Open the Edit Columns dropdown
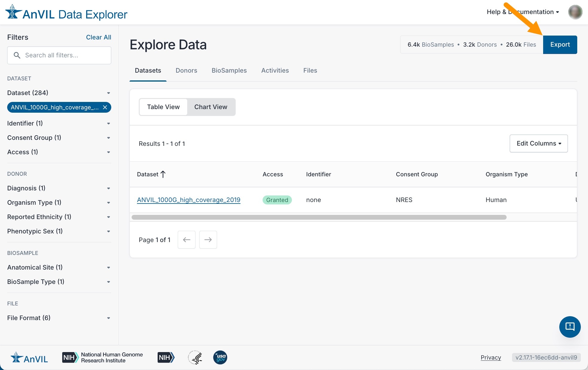 click(539, 143)
